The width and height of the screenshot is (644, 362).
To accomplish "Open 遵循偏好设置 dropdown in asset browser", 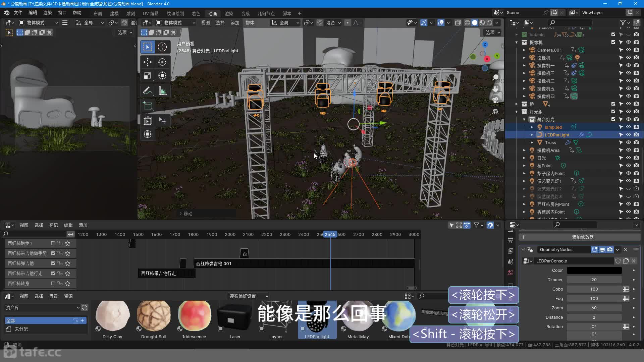I will pyautogui.click(x=248, y=296).
